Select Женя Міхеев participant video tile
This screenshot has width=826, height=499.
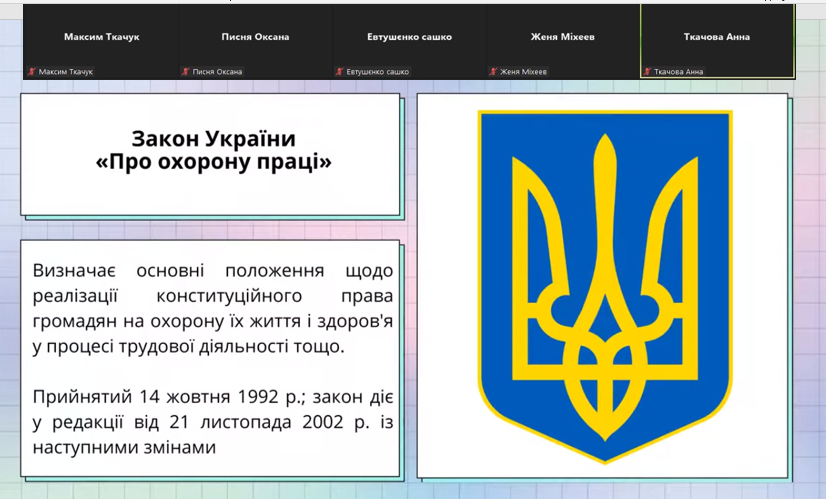(x=563, y=42)
